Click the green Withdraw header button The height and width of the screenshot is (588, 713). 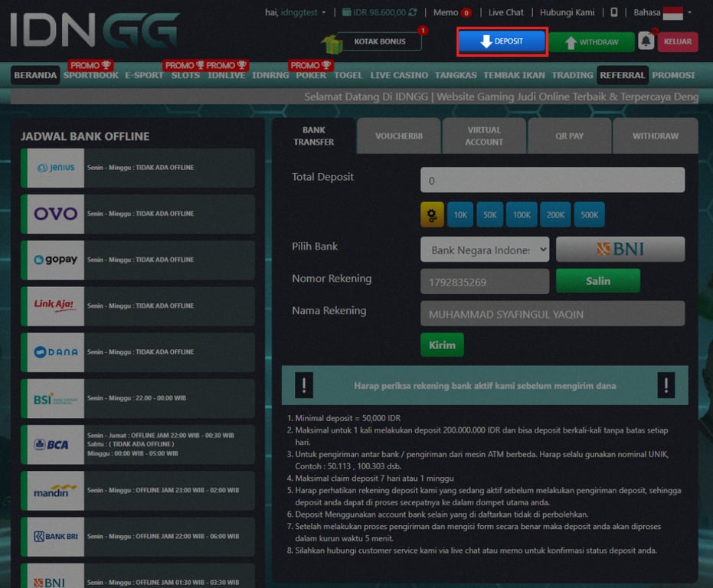pyautogui.click(x=591, y=42)
